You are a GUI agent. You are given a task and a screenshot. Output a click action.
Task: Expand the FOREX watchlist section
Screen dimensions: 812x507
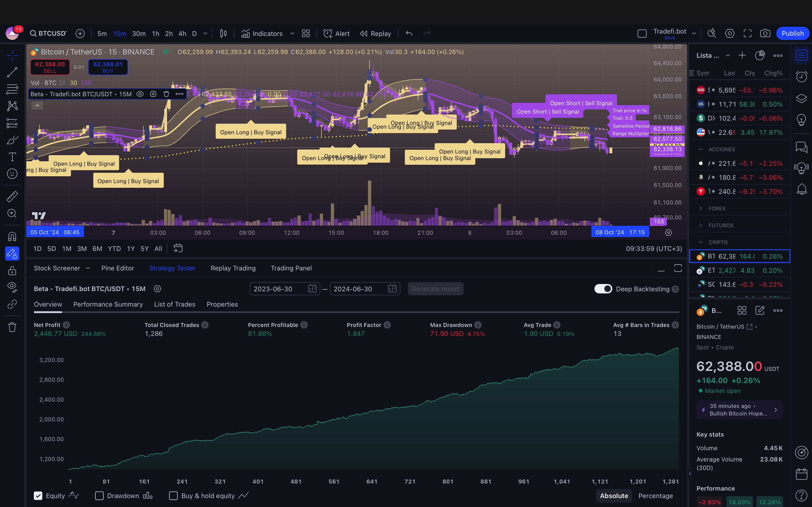click(x=717, y=209)
